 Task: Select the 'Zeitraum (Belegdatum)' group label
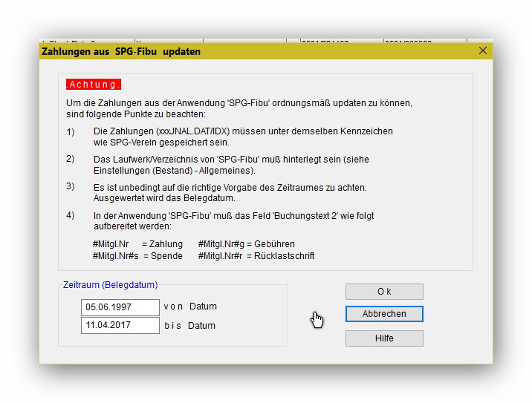tap(110, 284)
